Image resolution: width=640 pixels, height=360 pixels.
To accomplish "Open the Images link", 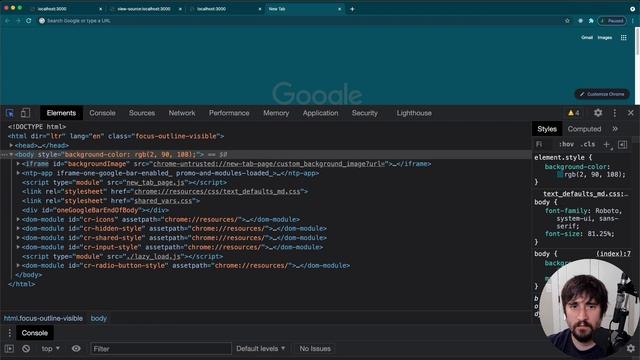I will [x=604, y=38].
